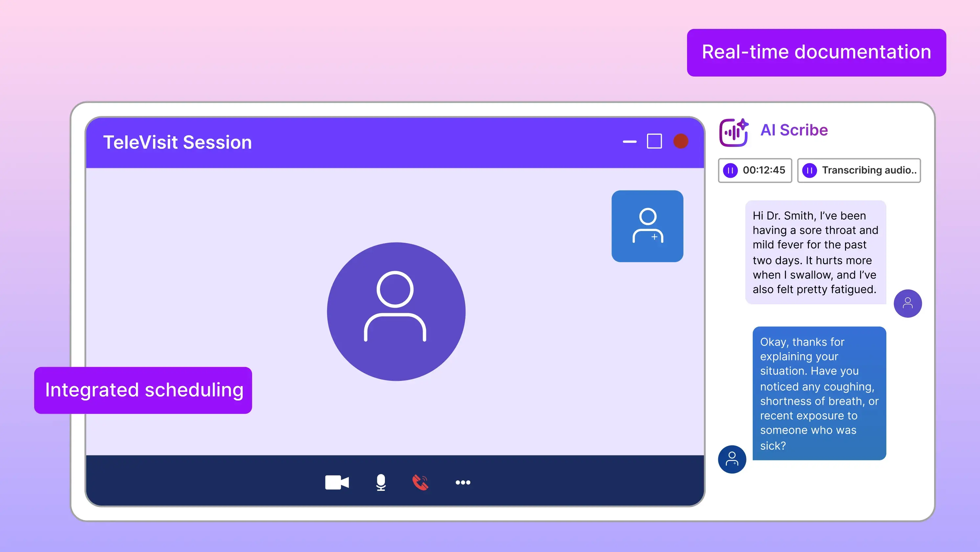
Task: Click the doctor's blue video thumbnail
Action: (x=647, y=226)
